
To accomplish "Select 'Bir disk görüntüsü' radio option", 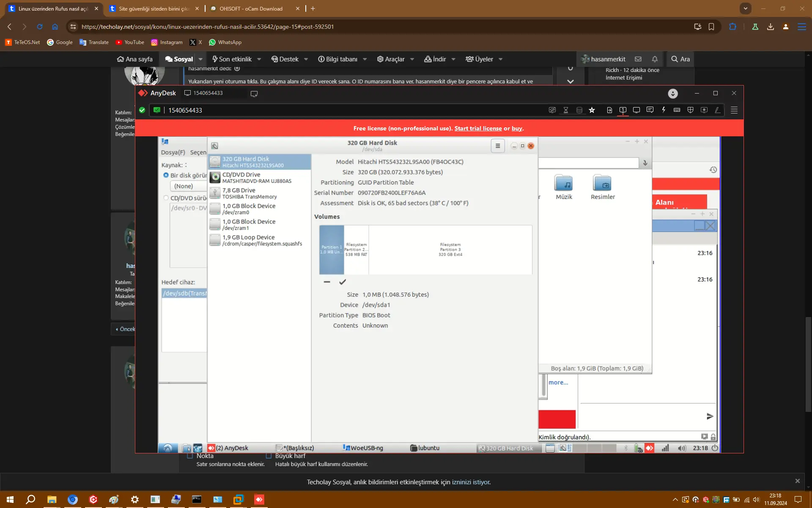I will [166, 175].
